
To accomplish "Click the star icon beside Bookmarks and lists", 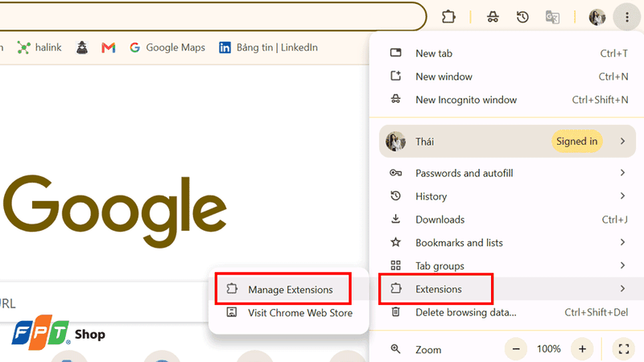I will (x=396, y=242).
